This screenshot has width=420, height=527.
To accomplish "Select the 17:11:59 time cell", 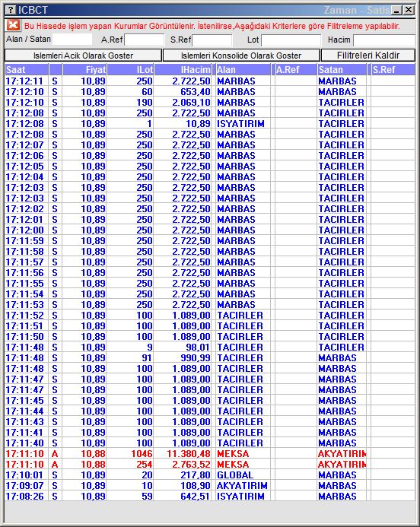I will tap(27, 241).
